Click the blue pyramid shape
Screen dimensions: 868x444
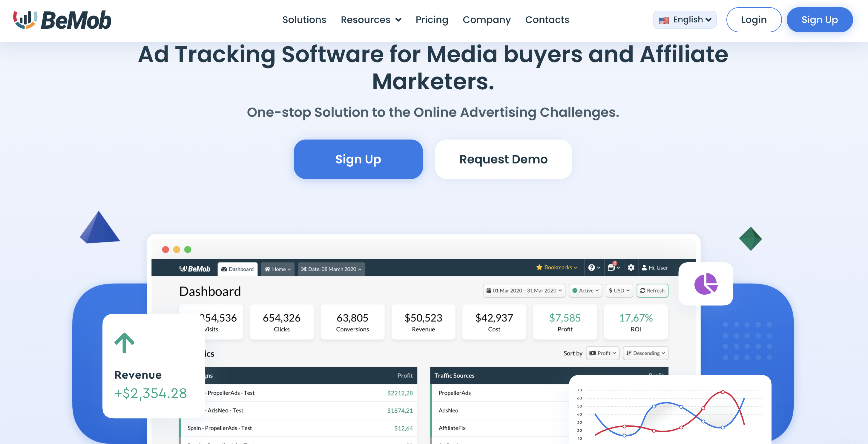[x=99, y=228]
